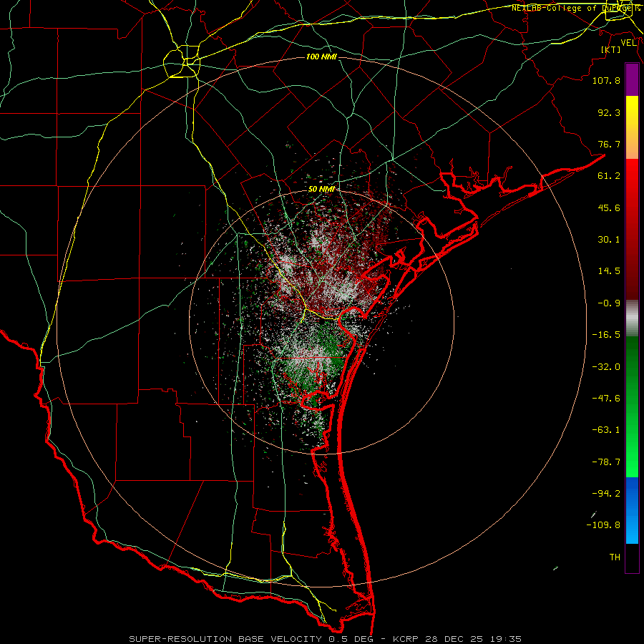This screenshot has height=644, width=644.
Task: Click the 45.6 value on the velocity scale
Action: pyautogui.click(x=609, y=208)
